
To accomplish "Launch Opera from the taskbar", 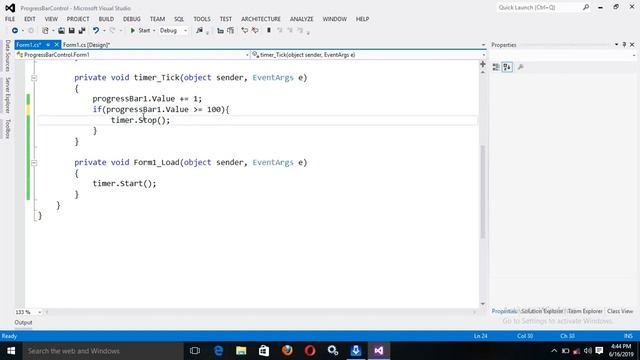I will [x=310, y=351].
